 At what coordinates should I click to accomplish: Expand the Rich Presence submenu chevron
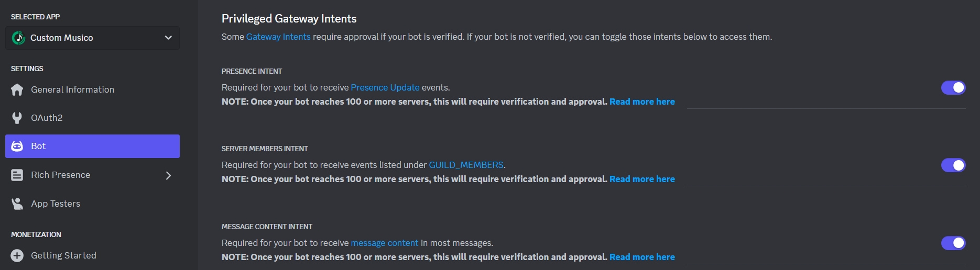[x=168, y=175]
